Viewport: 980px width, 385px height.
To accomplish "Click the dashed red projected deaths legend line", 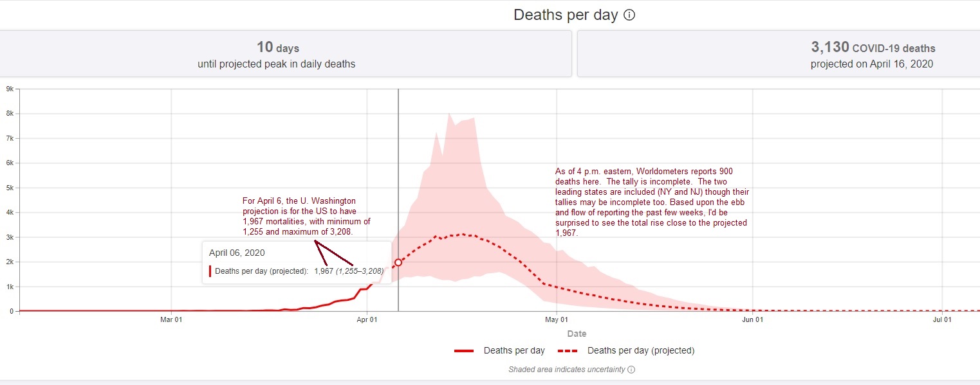I will (x=568, y=351).
